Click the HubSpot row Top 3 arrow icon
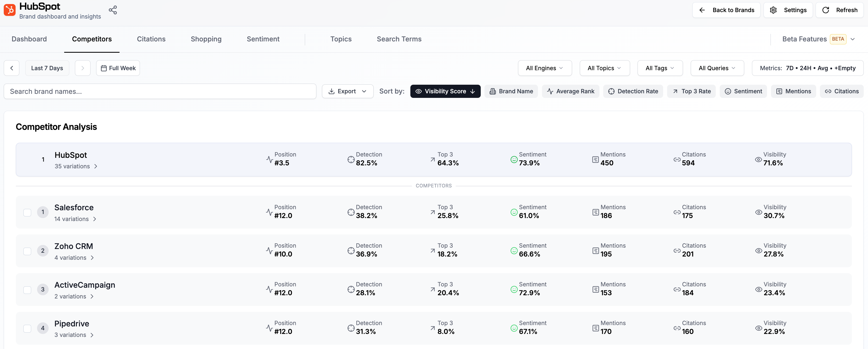 pos(432,159)
